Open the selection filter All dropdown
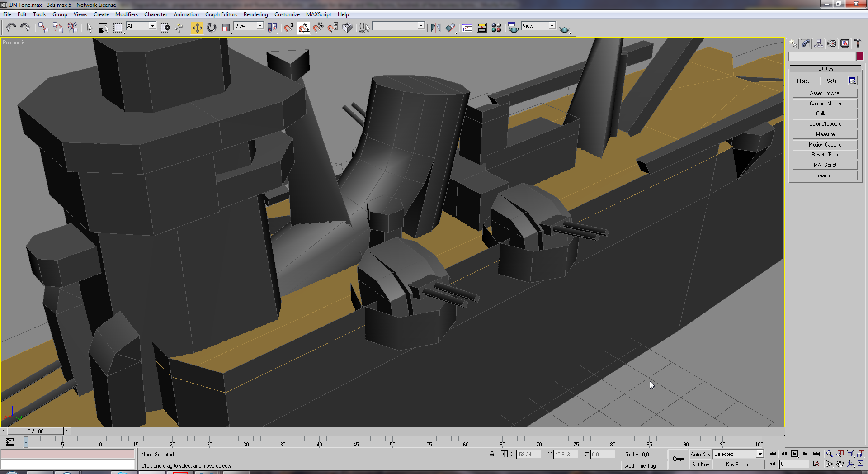Screen dimensions: 868x474 141,26
